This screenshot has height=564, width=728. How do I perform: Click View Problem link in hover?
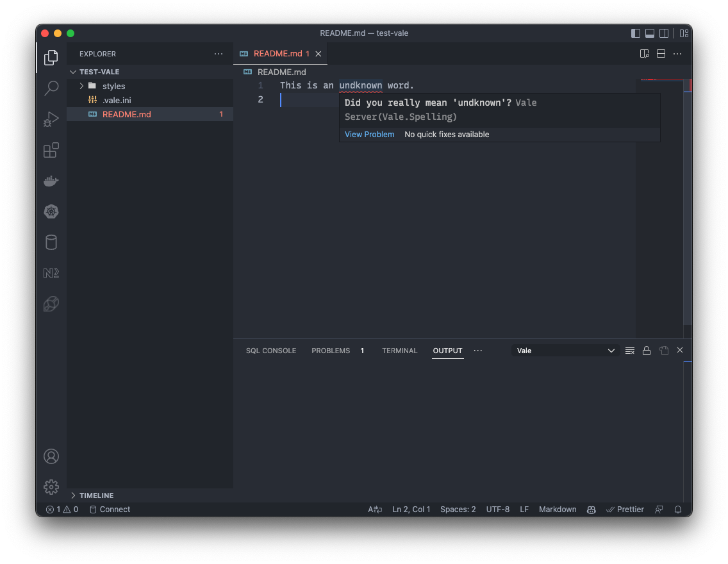(x=369, y=135)
